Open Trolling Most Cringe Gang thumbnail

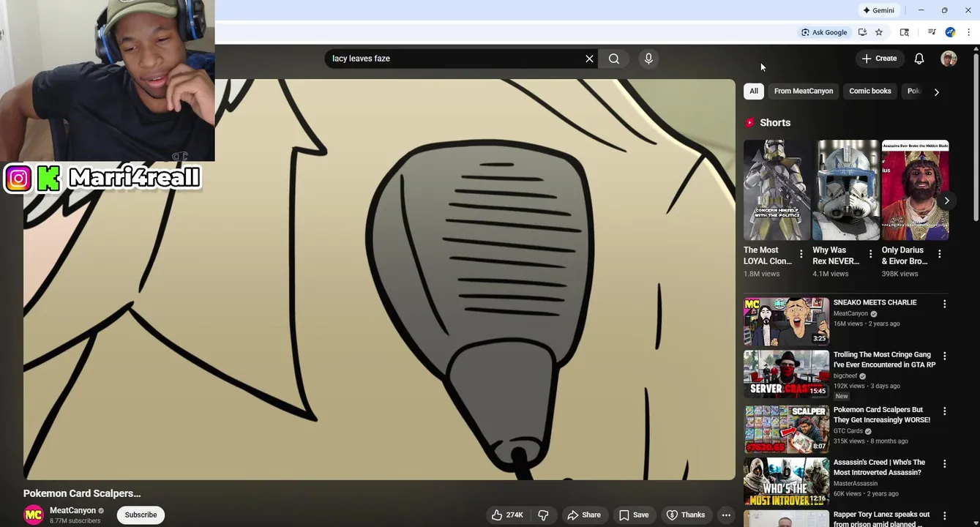787,373
